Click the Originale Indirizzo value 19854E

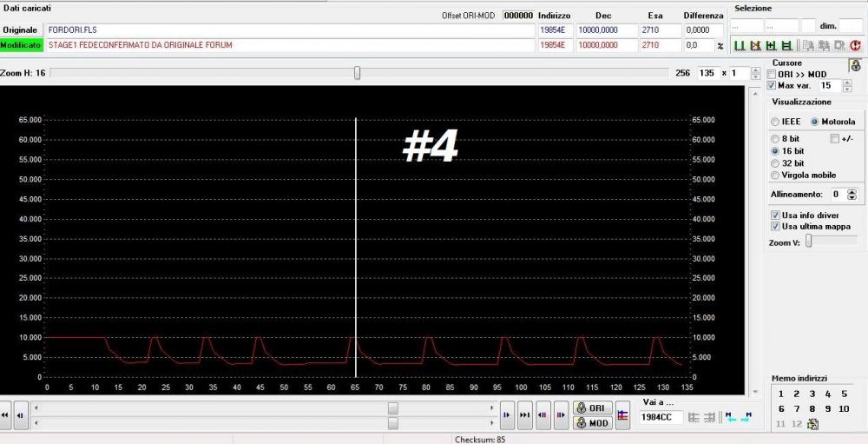[556, 30]
